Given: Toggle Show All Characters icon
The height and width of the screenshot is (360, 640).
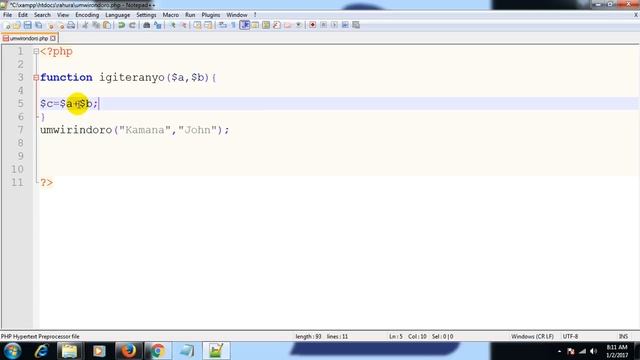Looking at the screenshot, I should tap(233, 25).
